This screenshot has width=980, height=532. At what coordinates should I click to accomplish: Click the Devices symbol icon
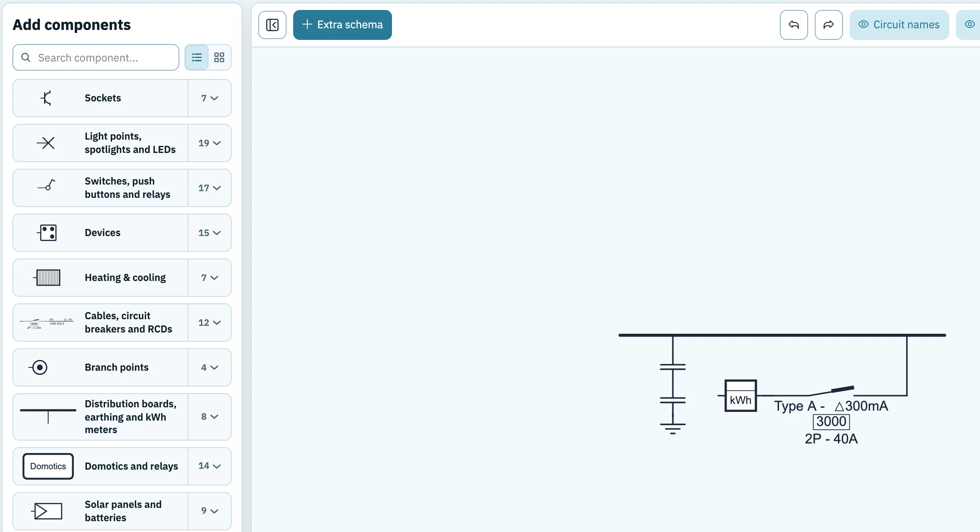point(47,233)
